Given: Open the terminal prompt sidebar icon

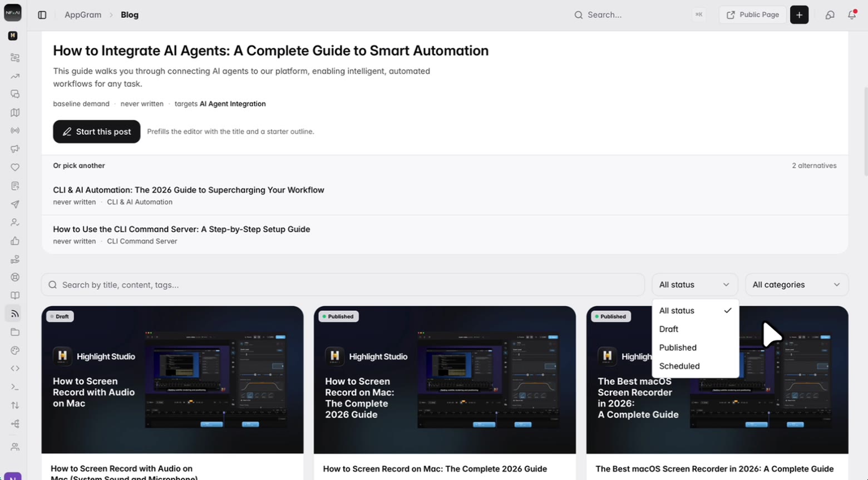Looking at the screenshot, I should (x=15, y=387).
